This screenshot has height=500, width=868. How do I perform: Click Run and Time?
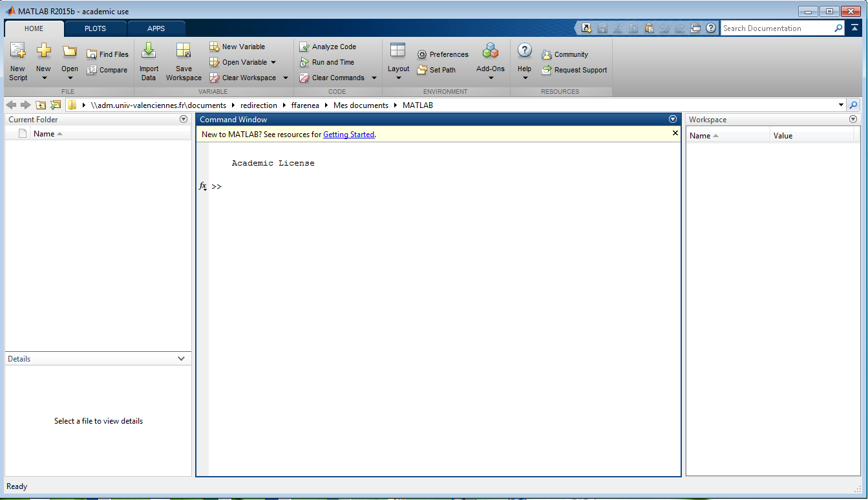coord(327,62)
